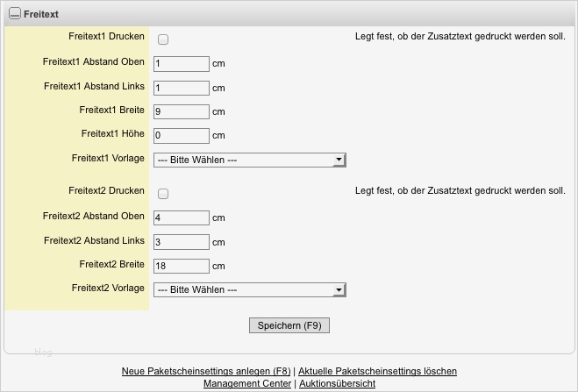Viewport: 578px width, 392px height.
Task: Click the Freitext2 Drucken label text
Action: click(106, 190)
